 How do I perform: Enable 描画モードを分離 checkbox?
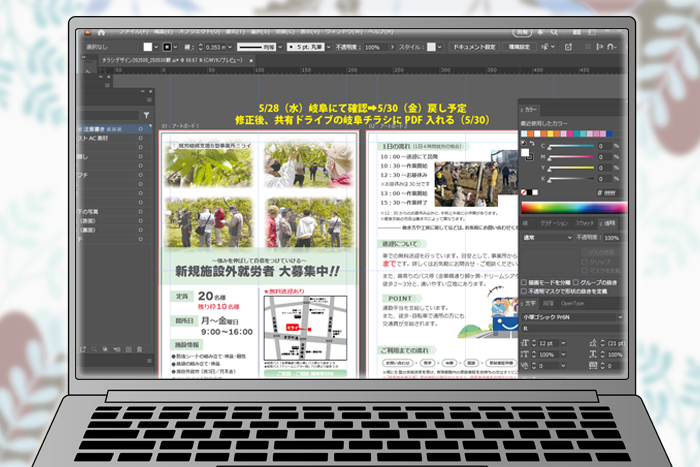(x=526, y=282)
